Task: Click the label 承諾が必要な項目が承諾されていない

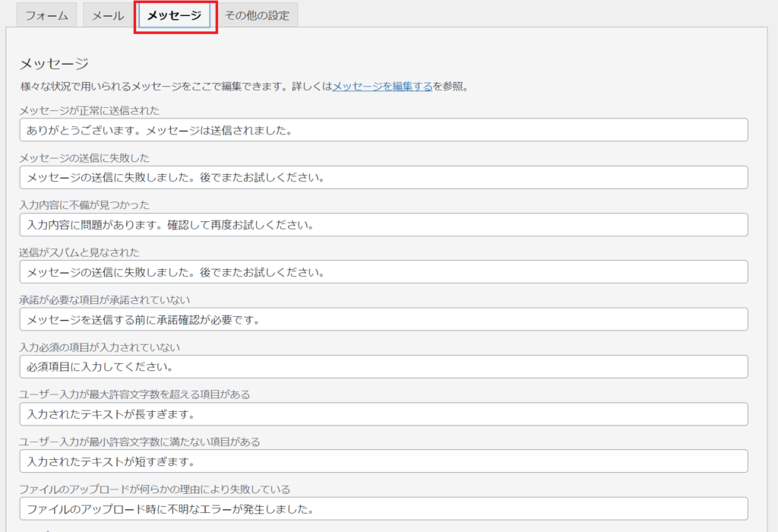Action: tap(105, 299)
